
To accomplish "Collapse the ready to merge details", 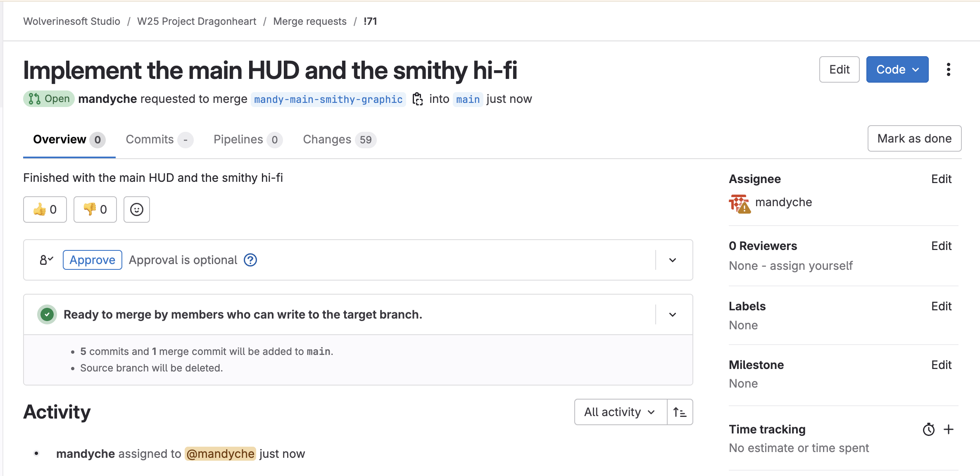I will (673, 314).
